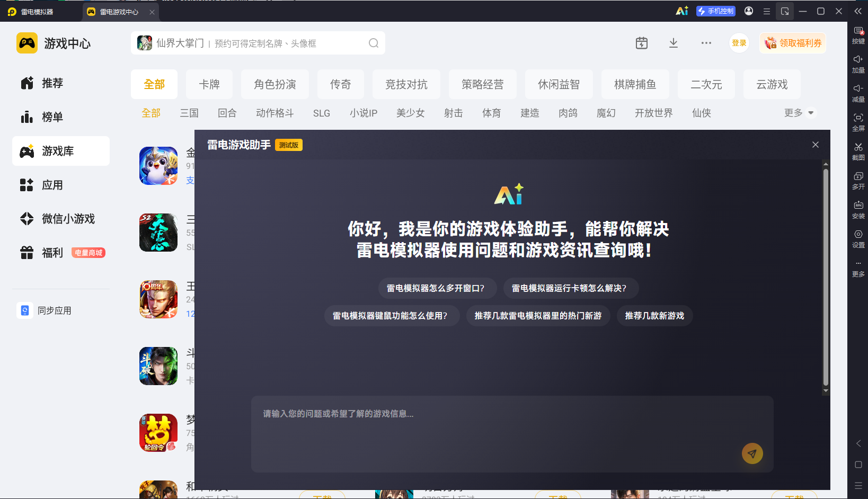The width and height of the screenshot is (868, 499).
Task: Open the user account icon in title bar
Action: [x=749, y=11]
